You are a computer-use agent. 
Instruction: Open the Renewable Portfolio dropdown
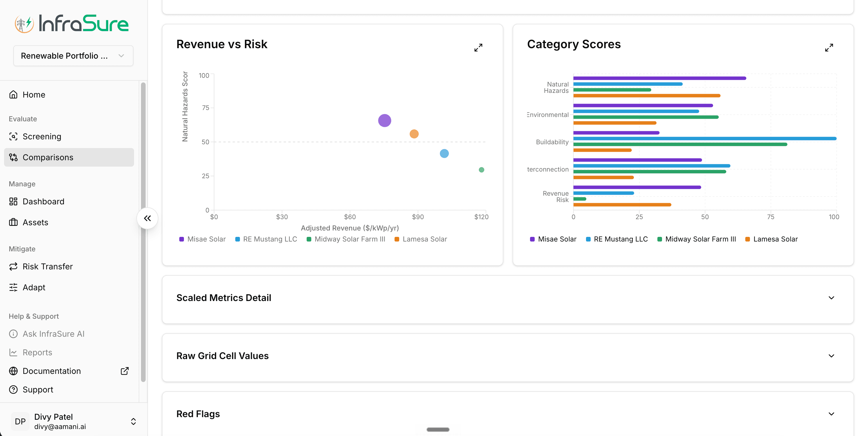click(x=73, y=56)
